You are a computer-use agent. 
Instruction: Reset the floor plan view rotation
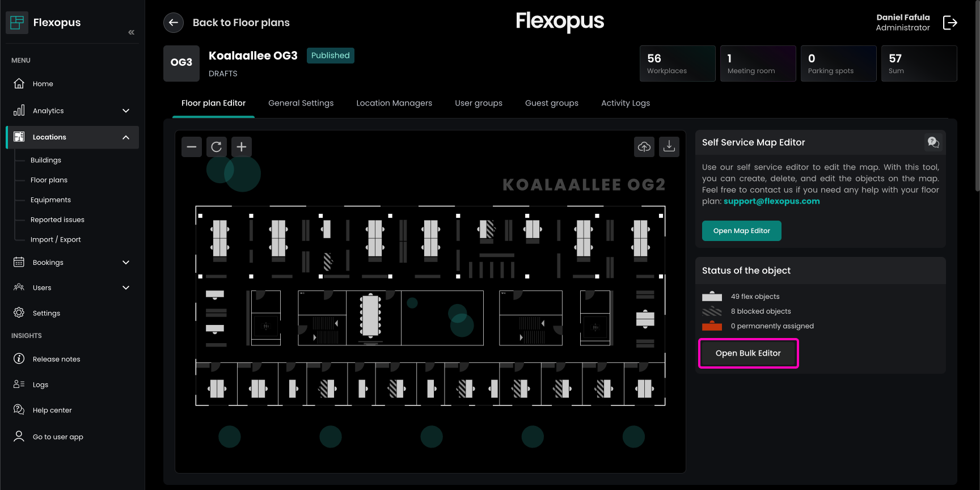[217, 147]
